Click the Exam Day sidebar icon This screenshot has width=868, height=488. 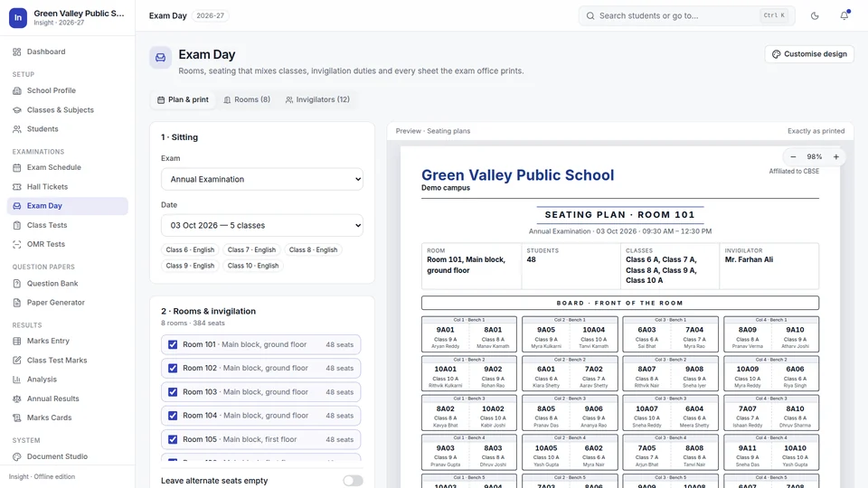(x=17, y=206)
